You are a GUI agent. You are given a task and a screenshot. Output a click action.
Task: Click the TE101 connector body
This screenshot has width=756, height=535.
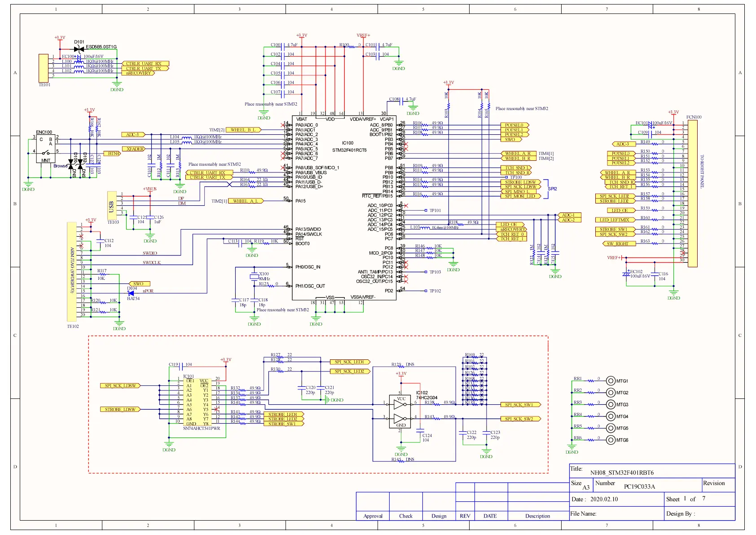tap(44, 68)
